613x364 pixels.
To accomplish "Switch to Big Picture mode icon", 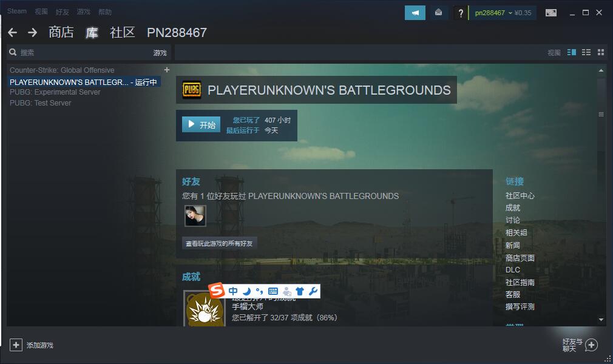I will click(551, 13).
